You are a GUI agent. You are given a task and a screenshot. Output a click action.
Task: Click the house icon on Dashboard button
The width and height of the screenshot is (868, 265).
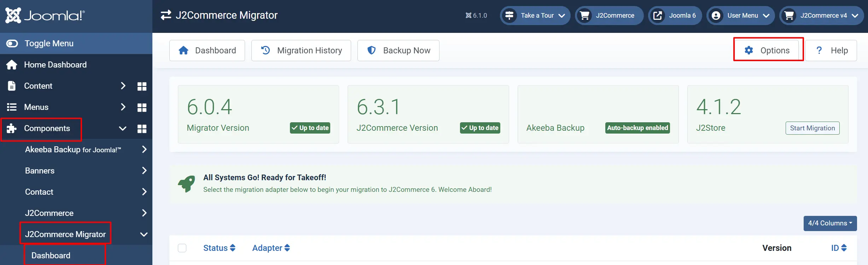point(183,51)
